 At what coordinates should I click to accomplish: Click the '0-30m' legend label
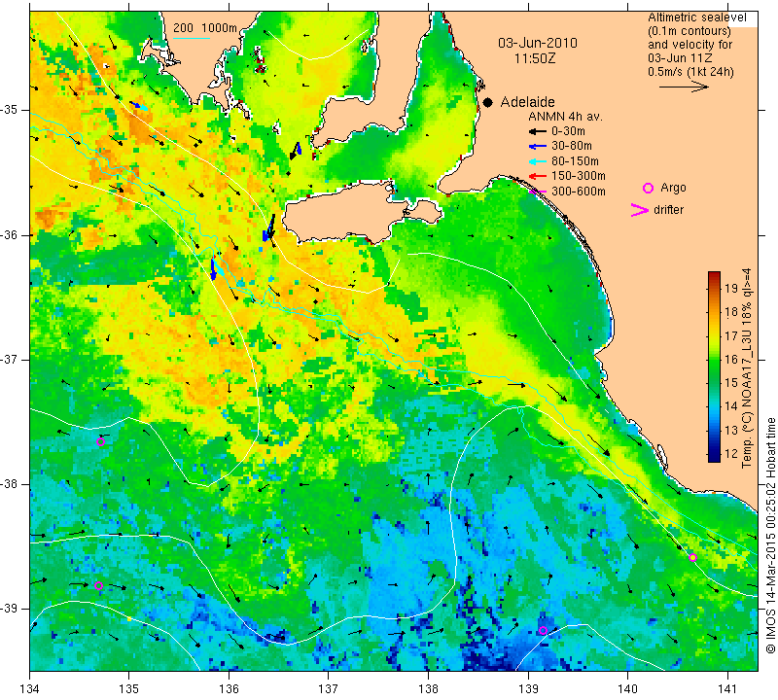568,131
